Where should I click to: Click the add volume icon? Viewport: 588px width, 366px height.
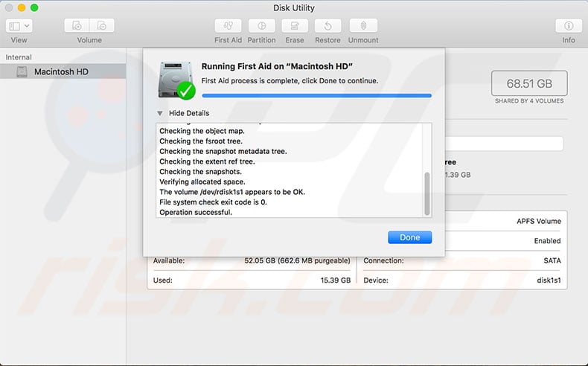point(77,25)
